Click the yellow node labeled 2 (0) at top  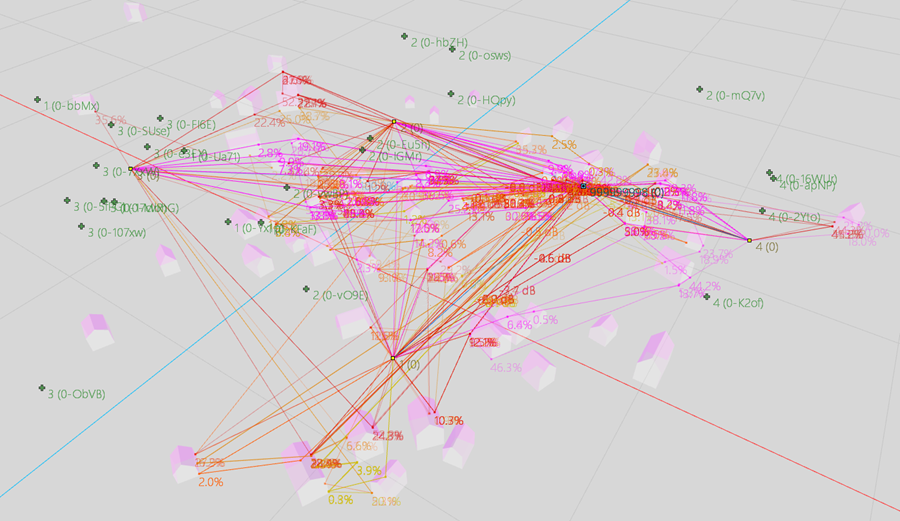tap(394, 122)
